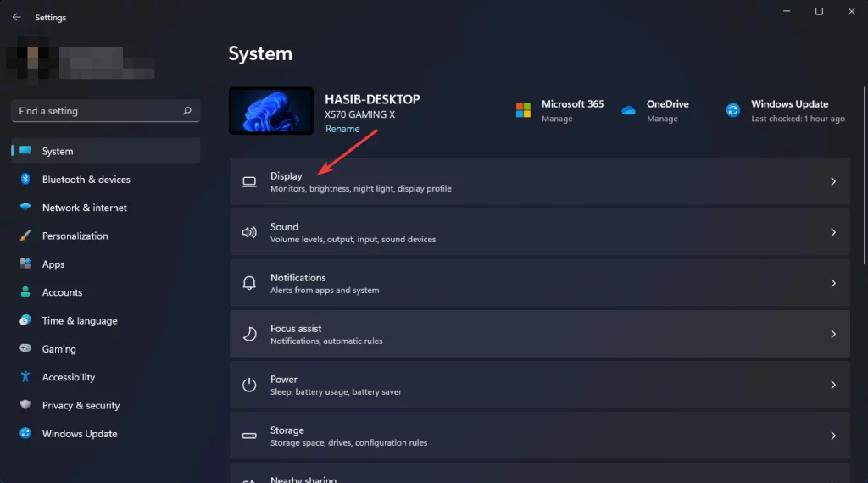Open Privacy & security settings
Image resolution: width=868 pixels, height=483 pixels.
(x=106, y=405)
